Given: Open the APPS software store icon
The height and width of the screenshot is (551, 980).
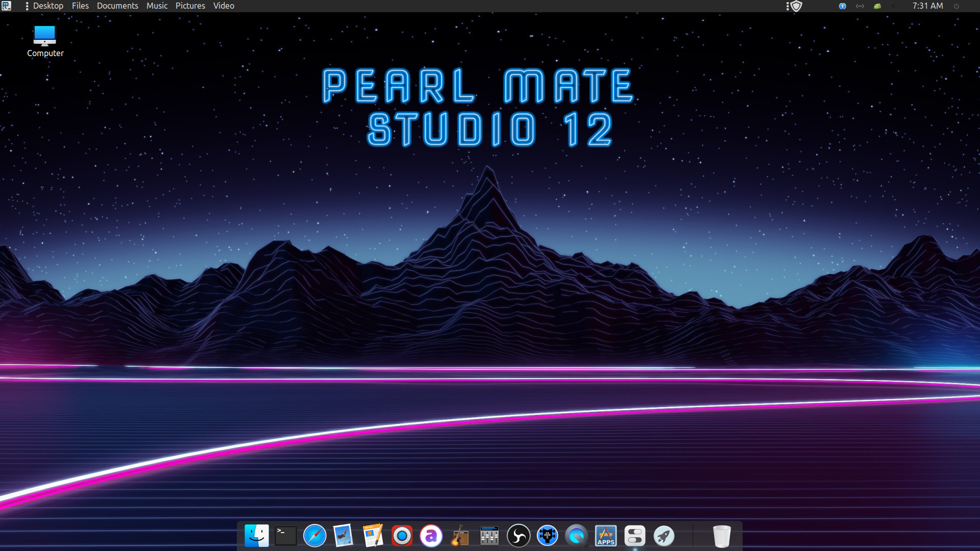Looking at the screenshot, I should [x=605, y=536].
